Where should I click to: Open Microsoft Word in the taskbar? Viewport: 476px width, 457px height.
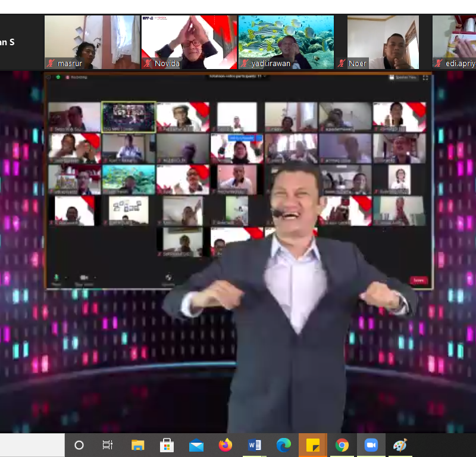click(x=255, y=445)
